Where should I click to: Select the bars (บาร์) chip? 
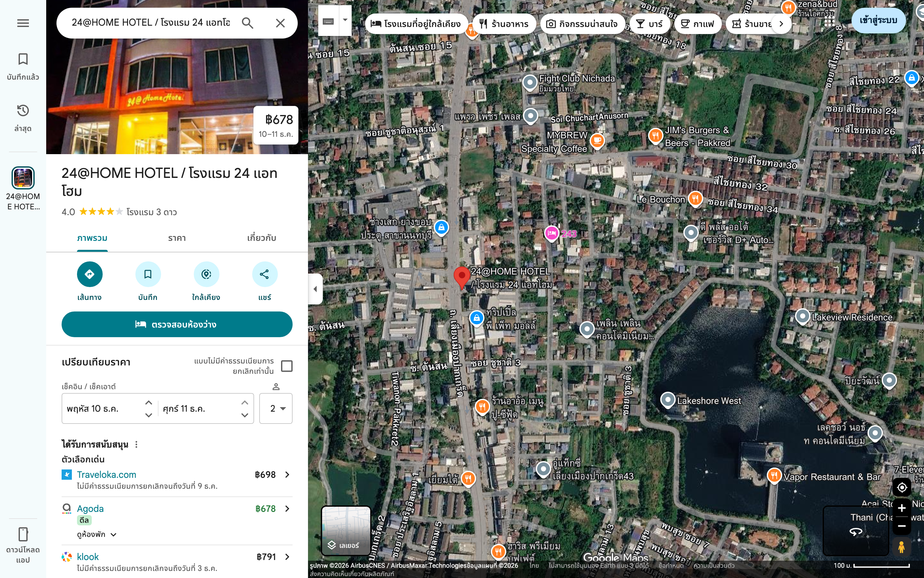point(649,24)
